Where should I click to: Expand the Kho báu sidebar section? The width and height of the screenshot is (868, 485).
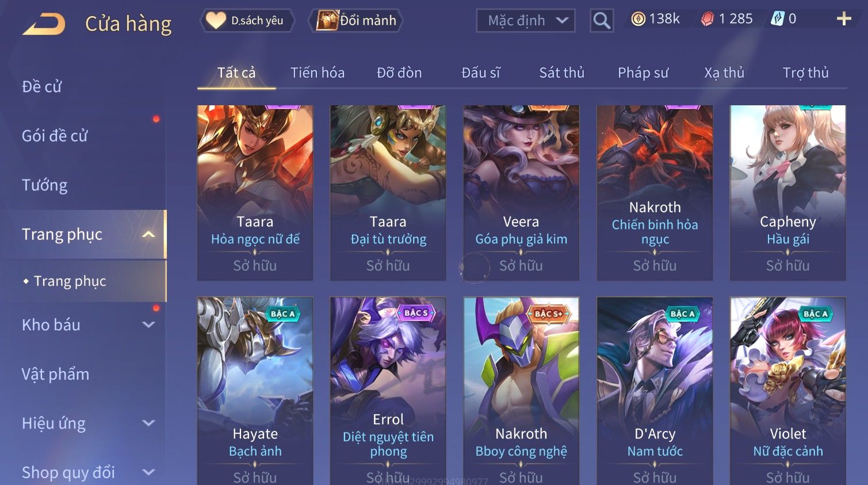148,324
